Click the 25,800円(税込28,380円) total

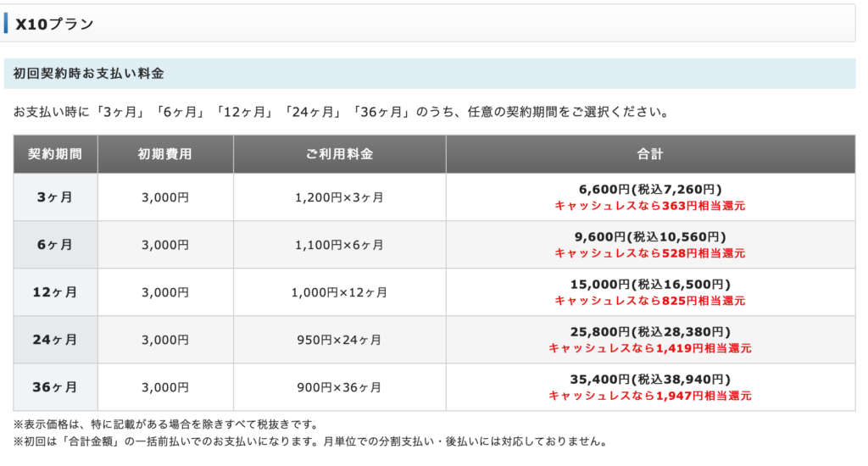(650, 333)
